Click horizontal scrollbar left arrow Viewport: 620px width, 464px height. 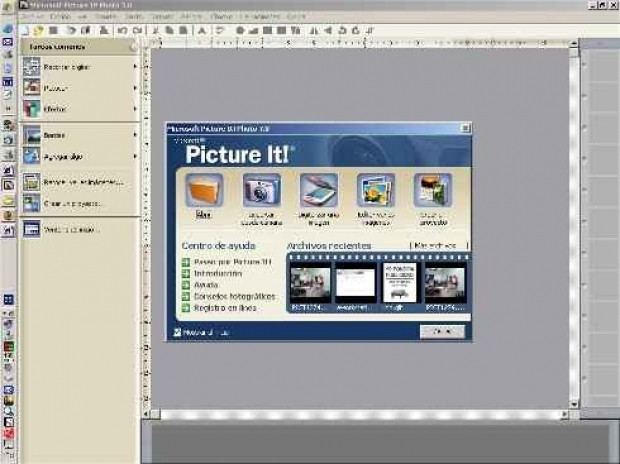146,414
